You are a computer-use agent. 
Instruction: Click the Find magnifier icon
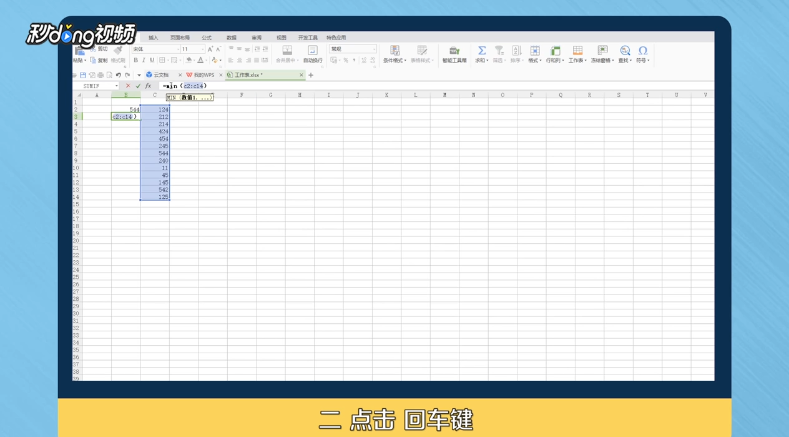[625, 50]
